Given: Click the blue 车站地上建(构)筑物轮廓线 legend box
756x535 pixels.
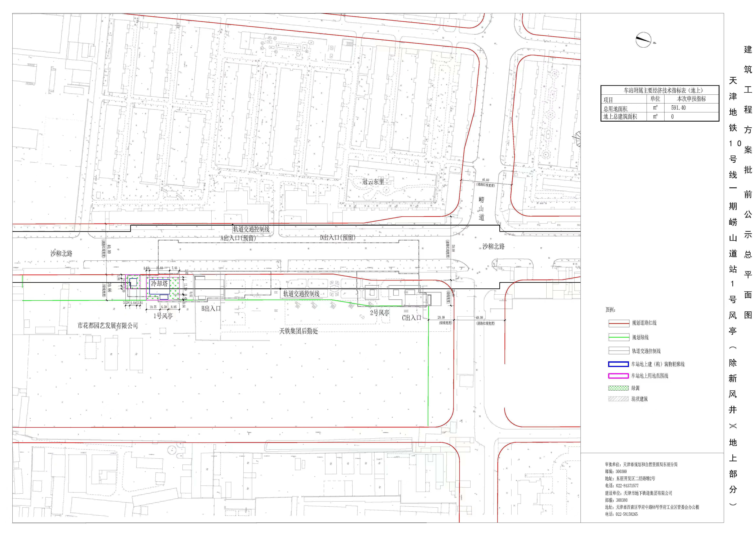Looking at the screenshot, I should [x=618, y=364].
